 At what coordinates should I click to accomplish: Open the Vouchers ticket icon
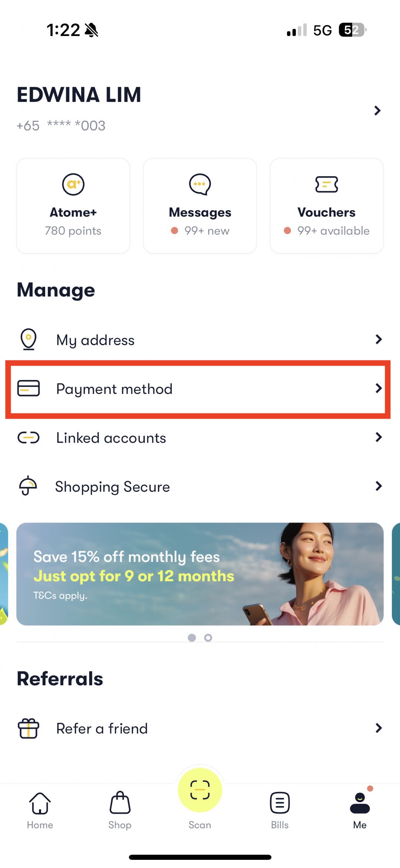[x=327, y=184]
